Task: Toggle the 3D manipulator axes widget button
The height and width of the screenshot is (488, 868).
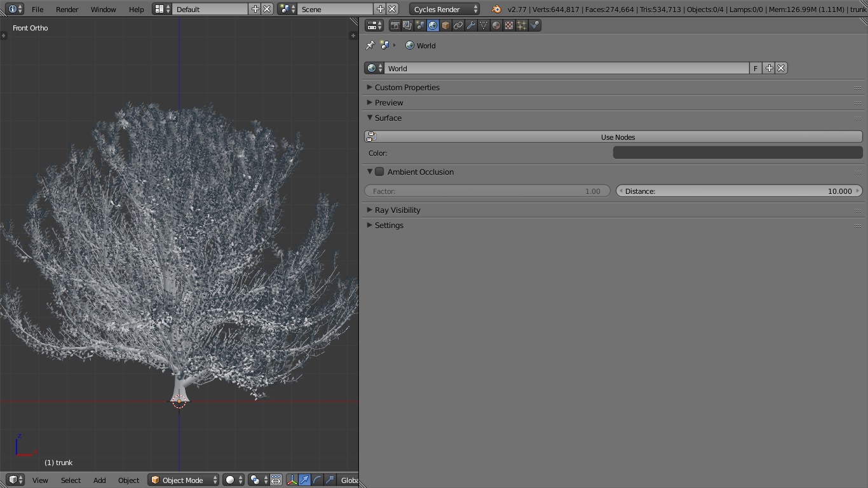Action: point(292,480)
